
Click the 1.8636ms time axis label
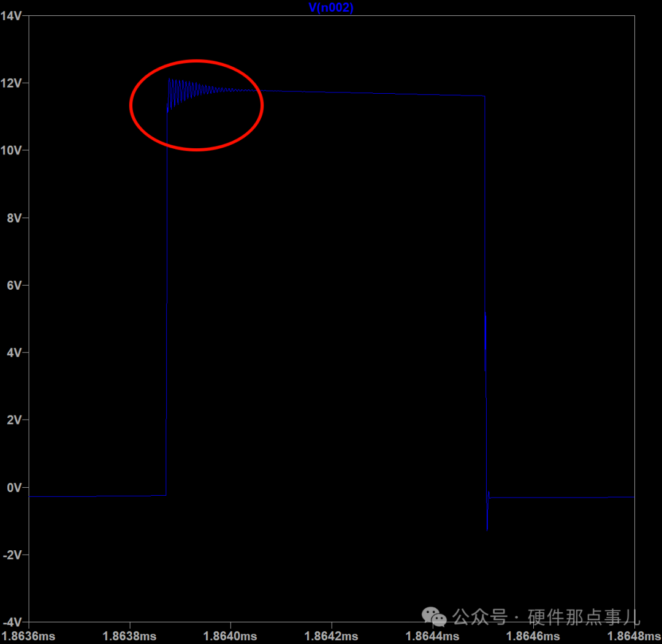(29, 636)
